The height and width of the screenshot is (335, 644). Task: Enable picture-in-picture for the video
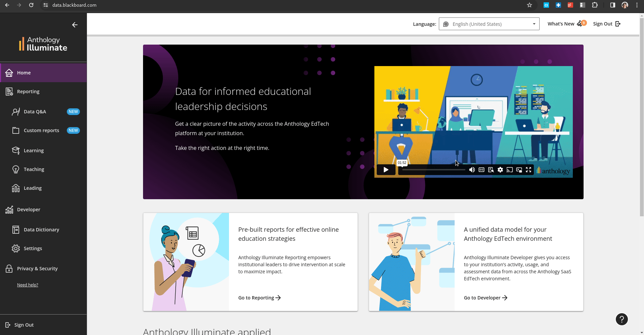pyautogui.click(x=519, y=170)
